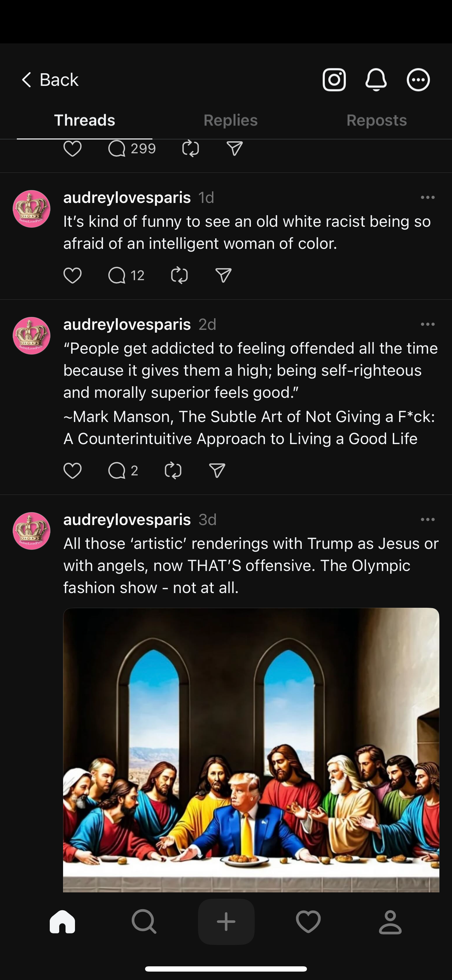
Task: Open three-dot menu on the 2d post
Action: [x=428, y=324]
